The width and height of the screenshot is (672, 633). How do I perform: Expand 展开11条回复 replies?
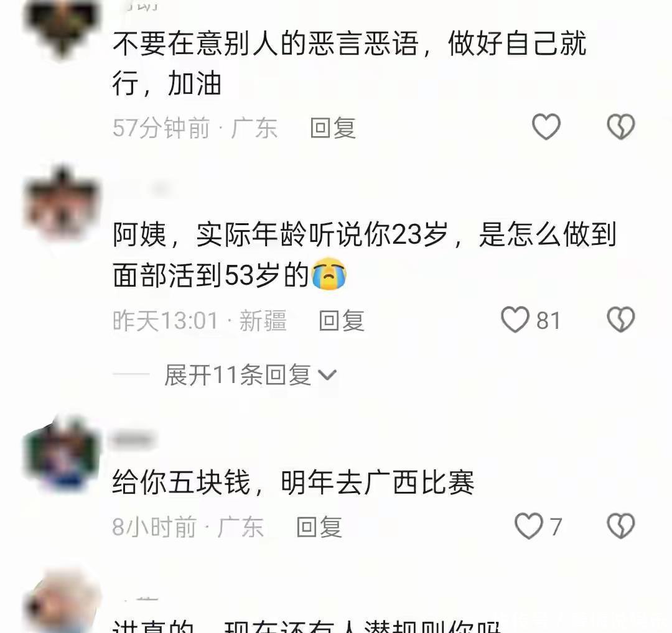250,375
